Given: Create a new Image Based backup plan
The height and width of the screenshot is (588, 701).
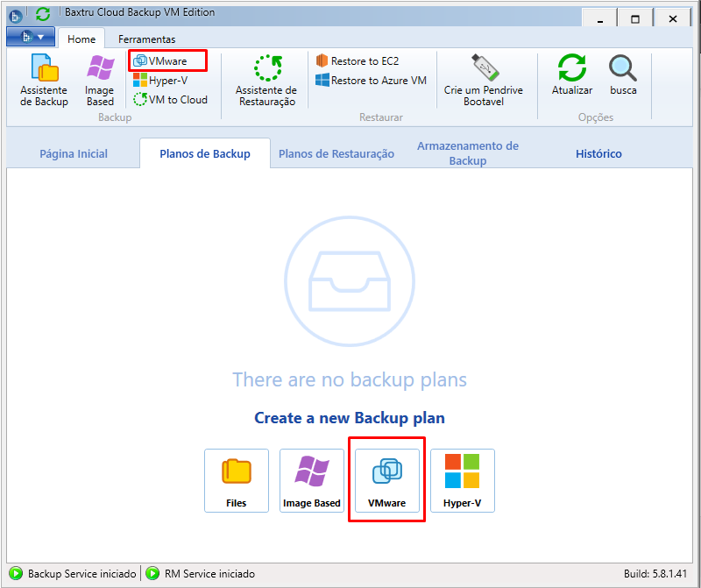Looking at the screenshot, I should click(312, 481).
